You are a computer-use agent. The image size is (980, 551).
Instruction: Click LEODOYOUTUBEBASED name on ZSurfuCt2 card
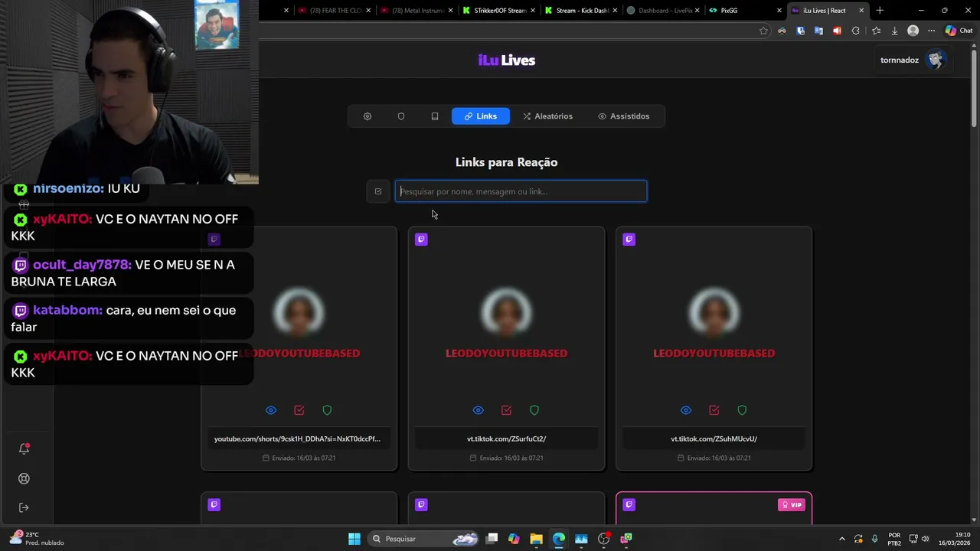506,353
